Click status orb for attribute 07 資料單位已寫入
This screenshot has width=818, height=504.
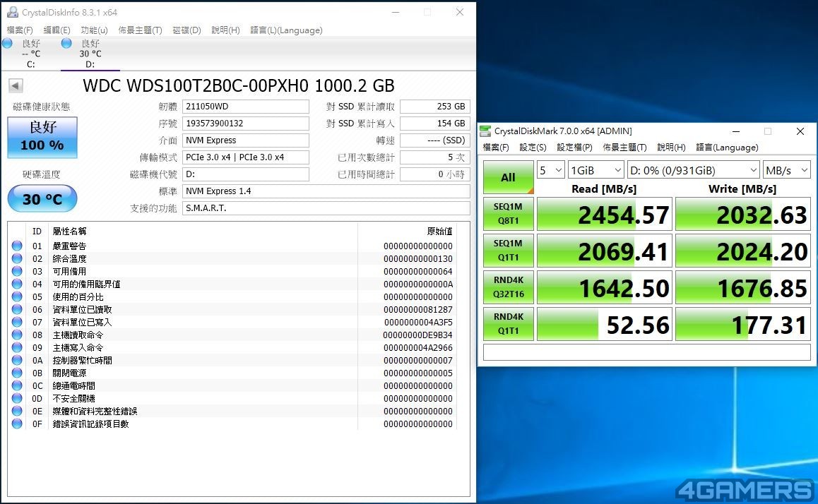click(17, 322)
